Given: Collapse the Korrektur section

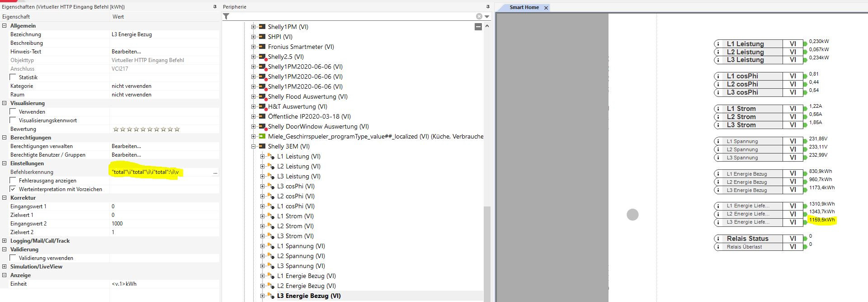Looking at the screenshot, I should (5, 198).
